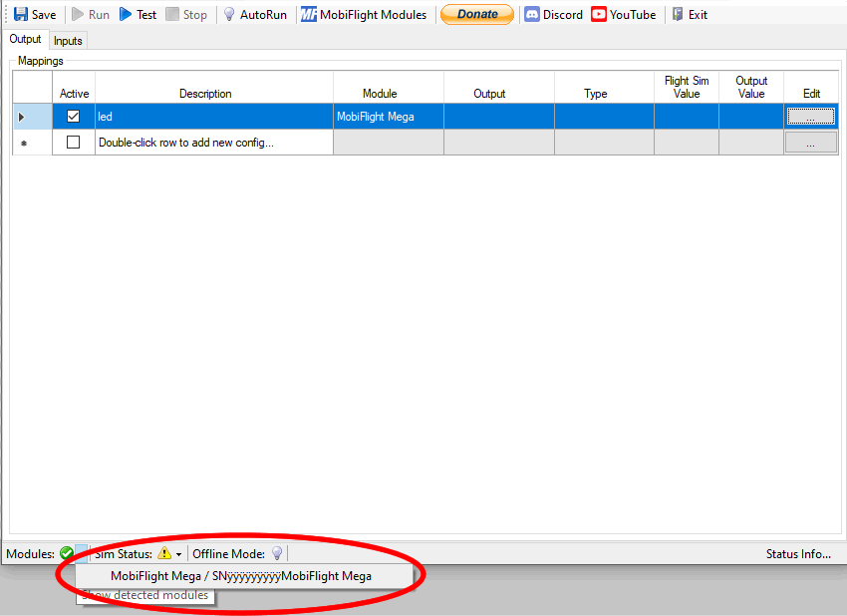Viewport: 847px width, 616px height.
Task: Open MobiFlight Modules via the MF logo icon
Action: pyautogui.click(x=309, y=14)
